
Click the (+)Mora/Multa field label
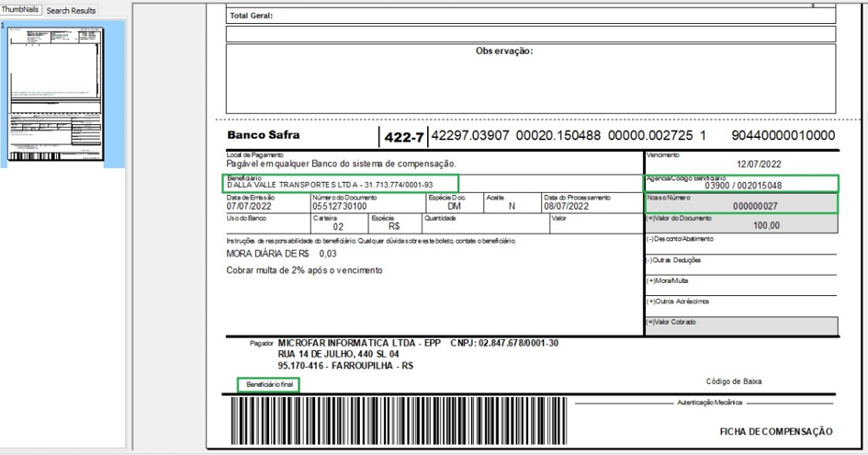click(x=667, y=281)
